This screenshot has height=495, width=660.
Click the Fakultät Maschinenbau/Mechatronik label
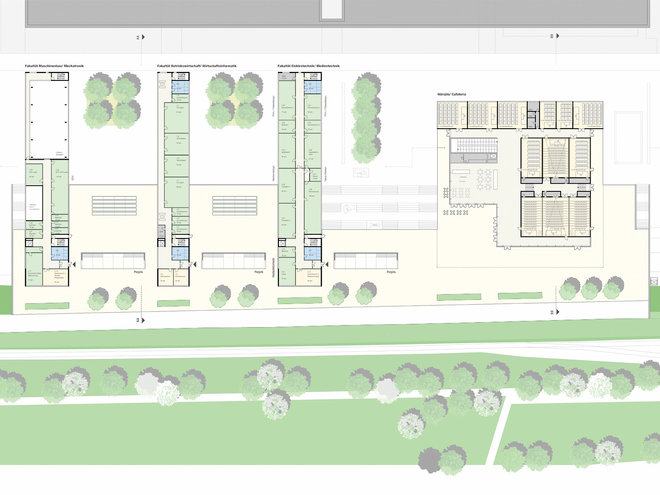[56, 68]
